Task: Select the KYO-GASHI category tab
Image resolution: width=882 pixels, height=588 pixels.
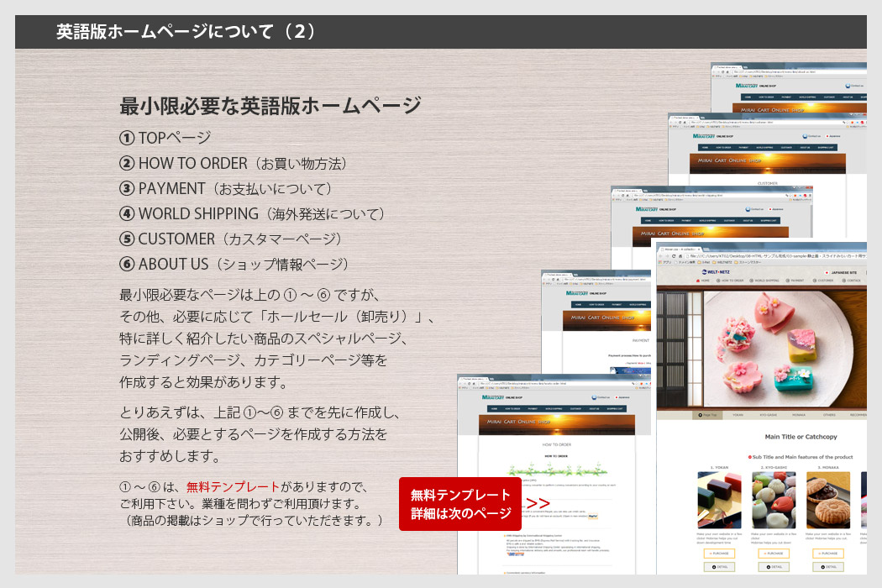Action: pos(769,415)
